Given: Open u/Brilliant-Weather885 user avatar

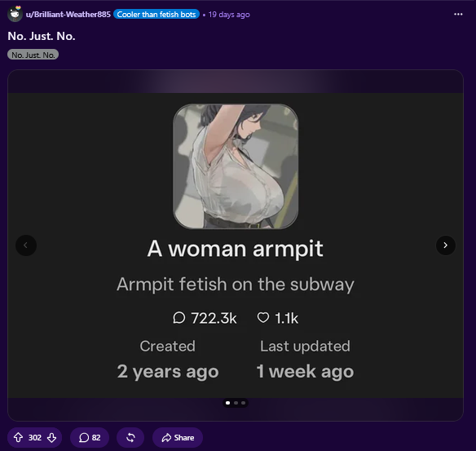Looking at the screenshot, I should click(15, 14).
